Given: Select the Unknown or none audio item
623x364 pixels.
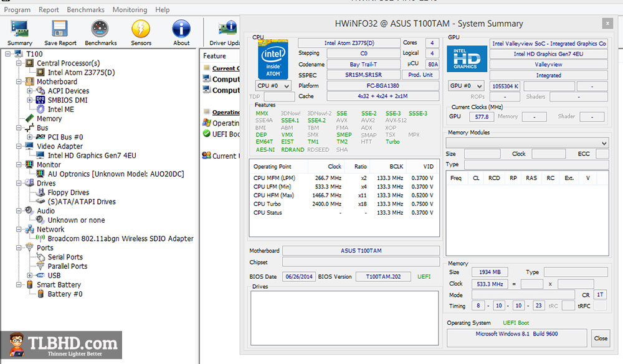Looking at the screenshot, I should (x=76, y=220).
